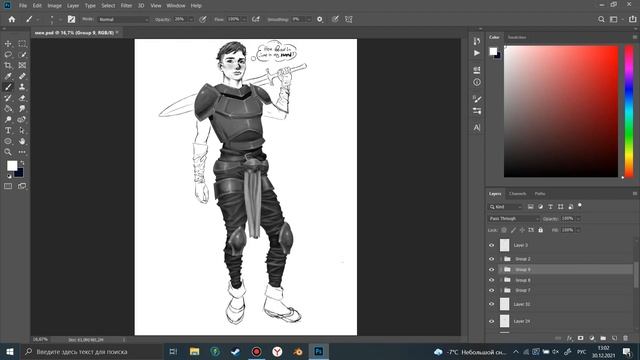Open the layer Fill dropdown arrow
Screen dimensions: 640x360
[x=578, y=230]
